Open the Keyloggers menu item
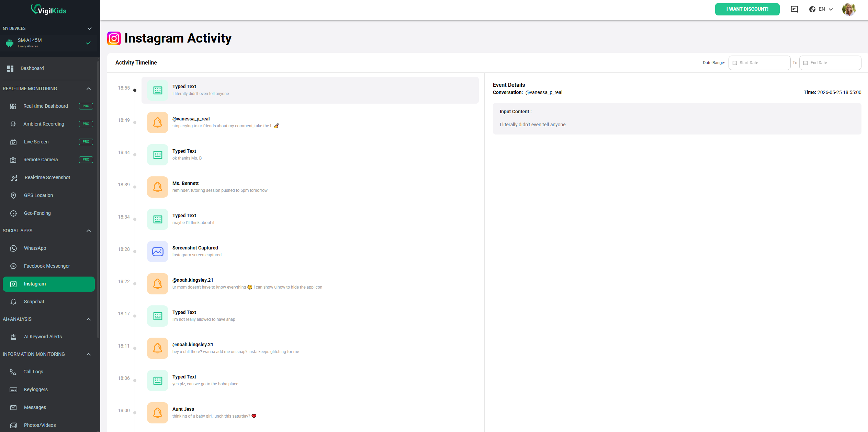 click(x=49, y=390)
